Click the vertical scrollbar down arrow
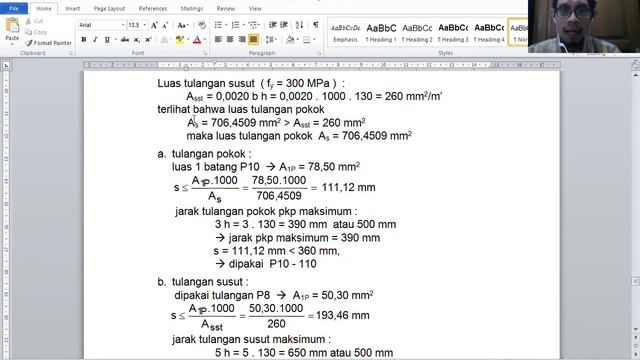Image resolution: width=640 pixels, height=360 pixels. click(636, 329)
